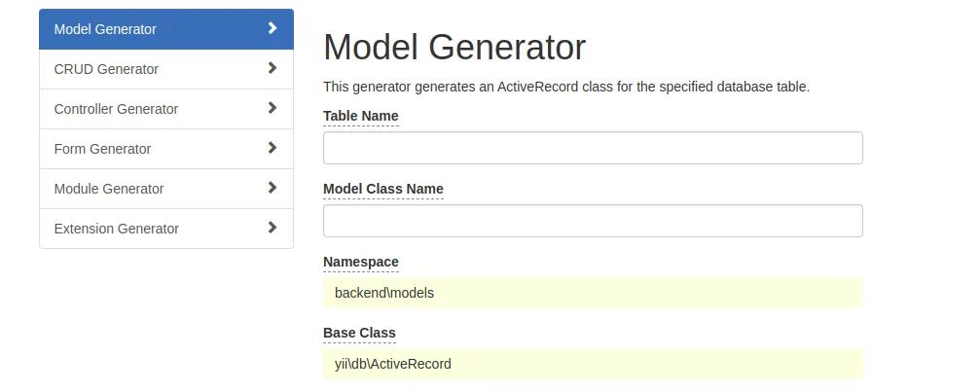Image resolution: width=980 pixels, height=392 pixels.
Task: Click the chevron arrow on Module Generator
Action: [x=272, y=188]
